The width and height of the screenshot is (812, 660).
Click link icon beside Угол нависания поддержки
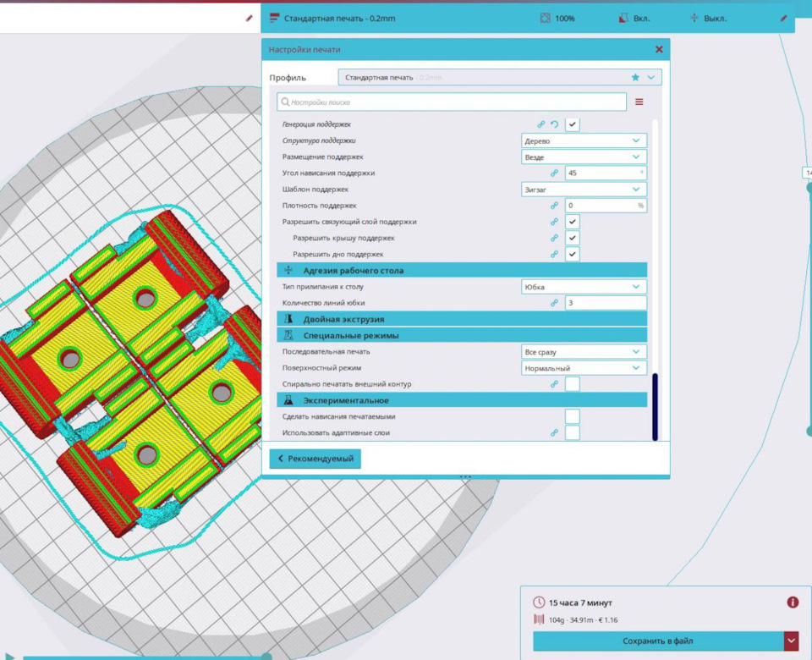pos(554,173)
